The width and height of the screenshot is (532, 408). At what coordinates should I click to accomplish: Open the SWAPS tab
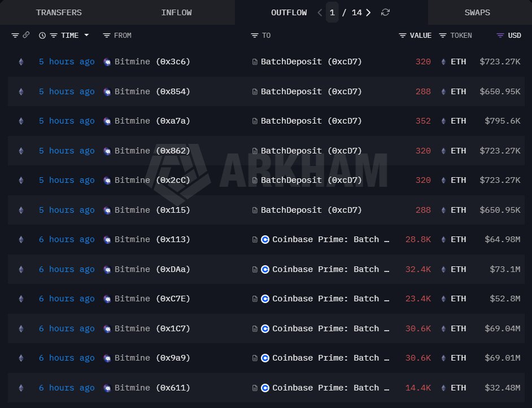[x=477, y=12]
